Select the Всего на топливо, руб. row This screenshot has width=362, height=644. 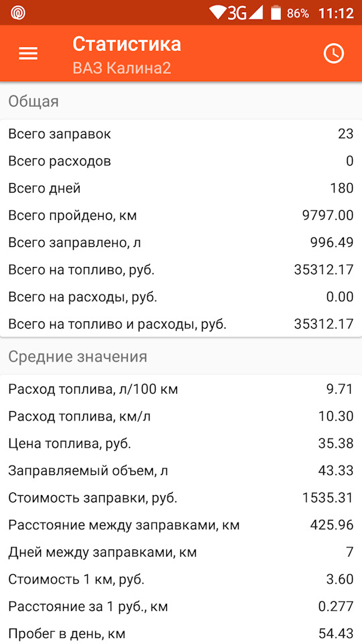point(181,270)
